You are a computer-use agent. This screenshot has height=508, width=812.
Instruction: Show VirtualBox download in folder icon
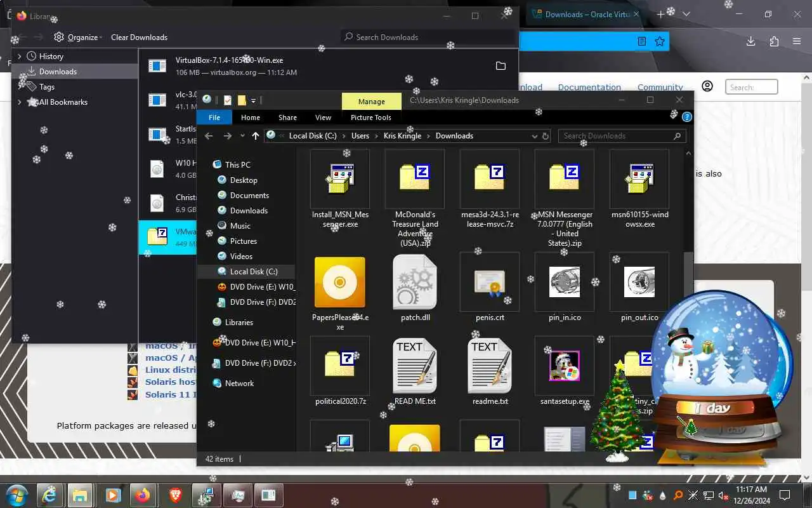point(501,65)
